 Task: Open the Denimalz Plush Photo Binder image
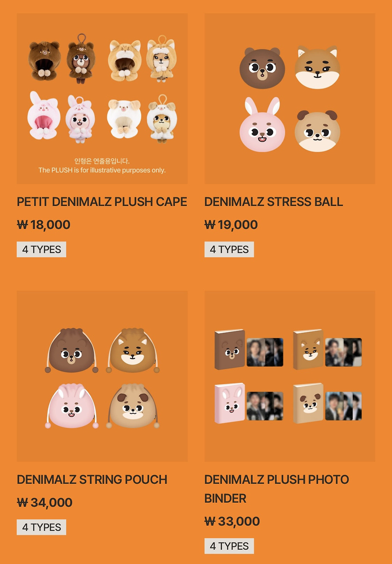(290, 376)
